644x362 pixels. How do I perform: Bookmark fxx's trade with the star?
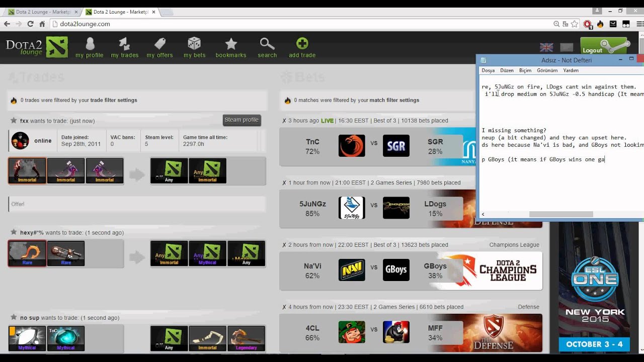tap(14, 121)
